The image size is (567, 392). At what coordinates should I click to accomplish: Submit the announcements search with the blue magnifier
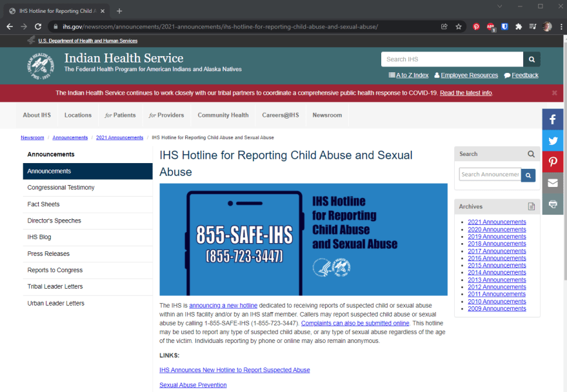tap(528, 175)
